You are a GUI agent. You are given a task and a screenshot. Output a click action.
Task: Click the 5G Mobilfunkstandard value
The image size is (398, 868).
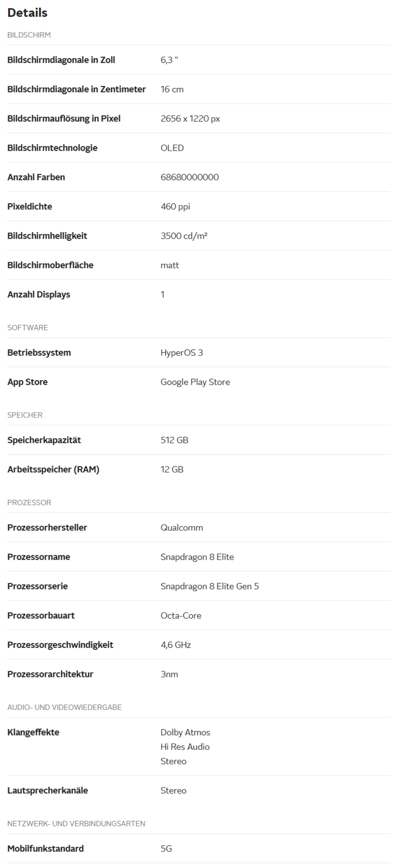166,849
